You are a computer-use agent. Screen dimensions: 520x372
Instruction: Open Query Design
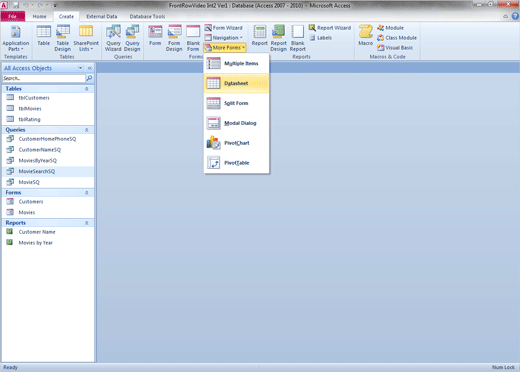pos(132,38)
